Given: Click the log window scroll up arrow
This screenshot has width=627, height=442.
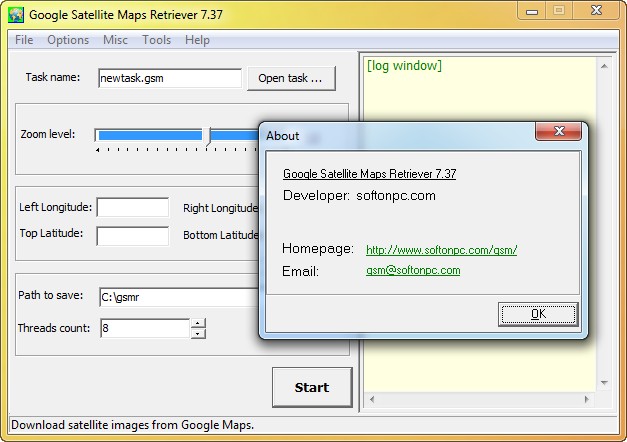Looking at the screenshot, I should pyautogui.click(x=604, y=66).
